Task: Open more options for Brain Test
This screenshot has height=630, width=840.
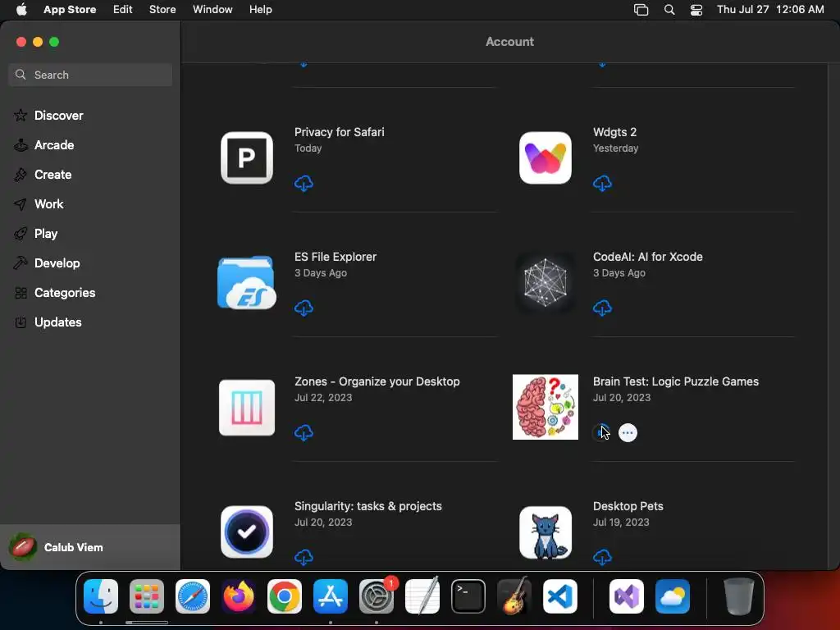Action: pos(628,432)
